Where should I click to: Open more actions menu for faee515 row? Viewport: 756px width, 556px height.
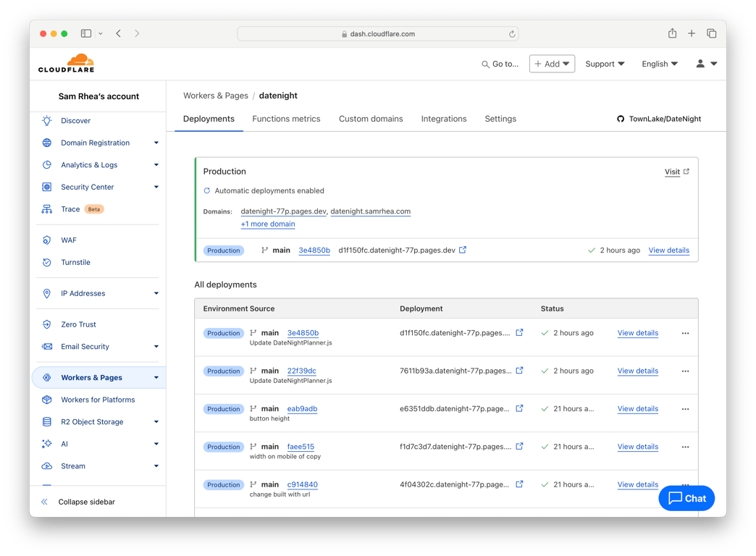click(x=685, y=447)
